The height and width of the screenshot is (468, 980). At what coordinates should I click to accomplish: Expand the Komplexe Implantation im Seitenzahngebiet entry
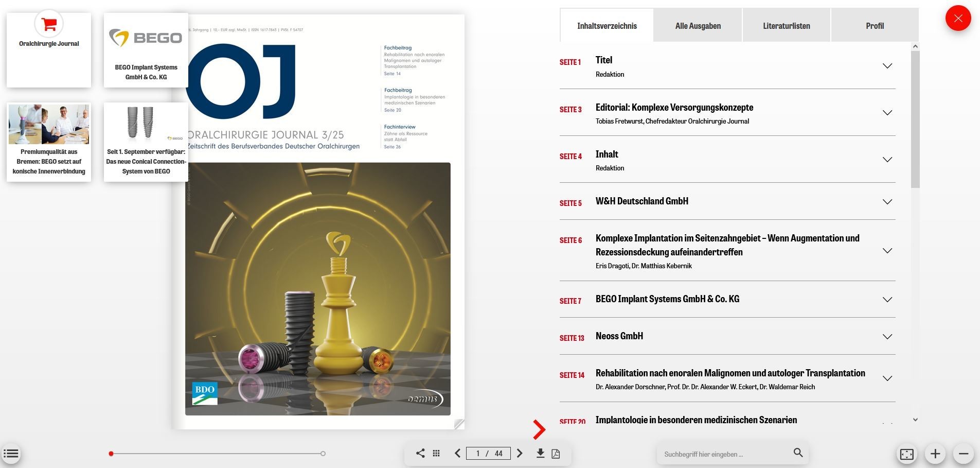coord(887,251)
